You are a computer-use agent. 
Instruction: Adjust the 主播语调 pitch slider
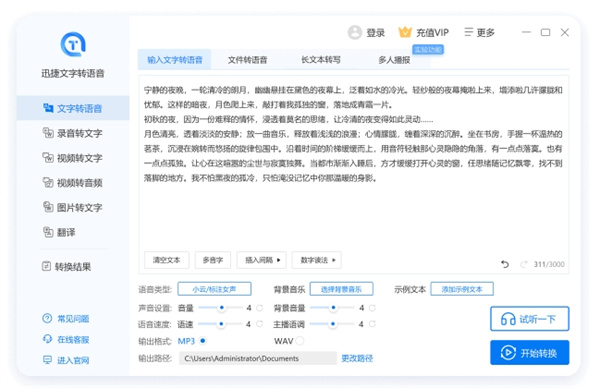[x=333, y=324]
